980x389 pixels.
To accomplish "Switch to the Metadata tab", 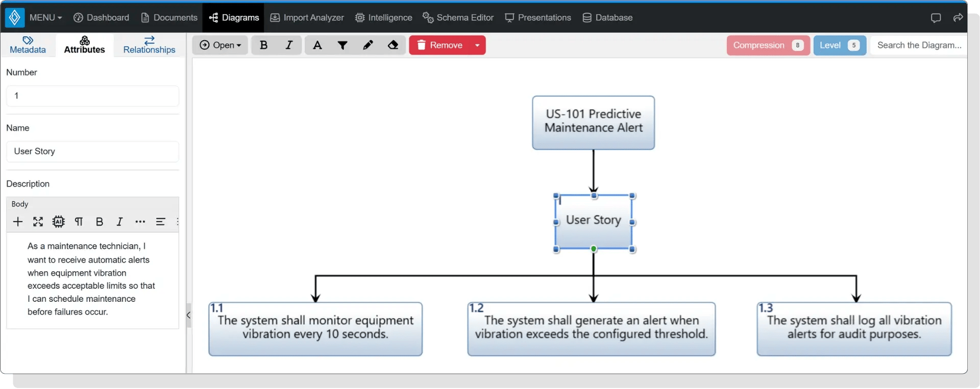I will coord(28,45).
